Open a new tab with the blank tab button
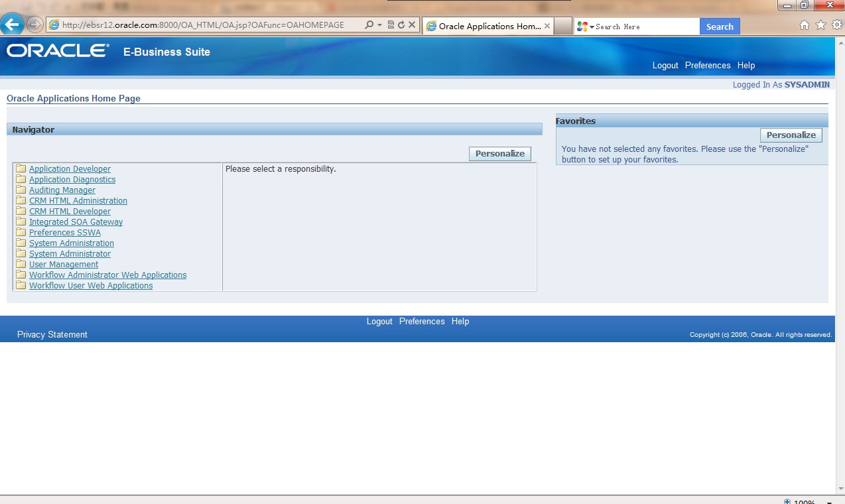 562,26
